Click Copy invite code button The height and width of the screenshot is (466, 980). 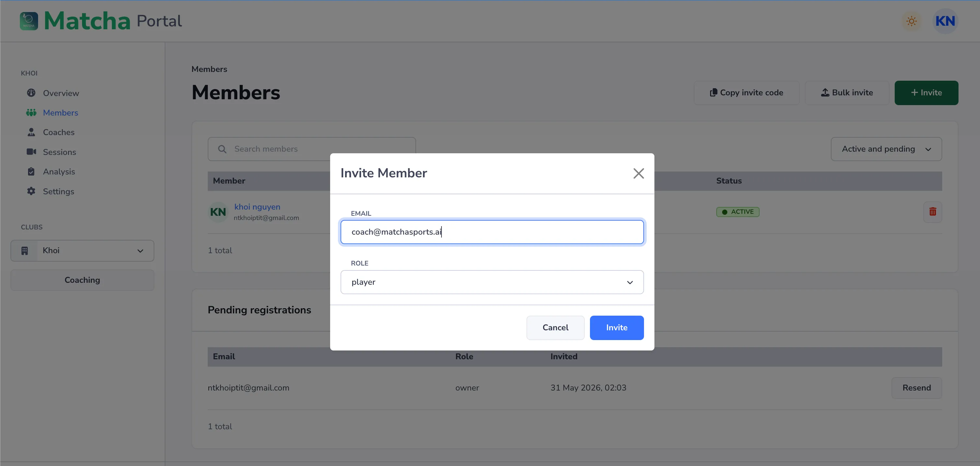[x=747, y=93]
